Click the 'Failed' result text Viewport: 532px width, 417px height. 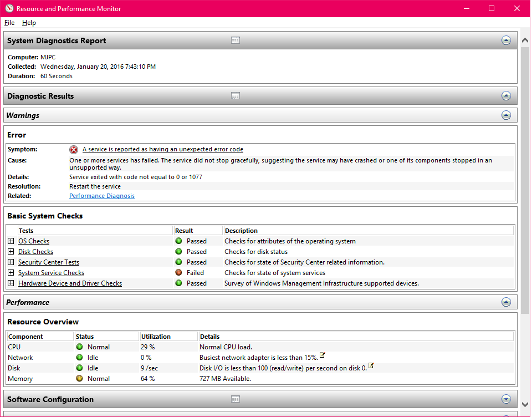[195, 273]
